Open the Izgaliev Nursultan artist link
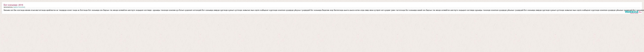The height and width of the screenshot is (52, 644). pos(19,7)
